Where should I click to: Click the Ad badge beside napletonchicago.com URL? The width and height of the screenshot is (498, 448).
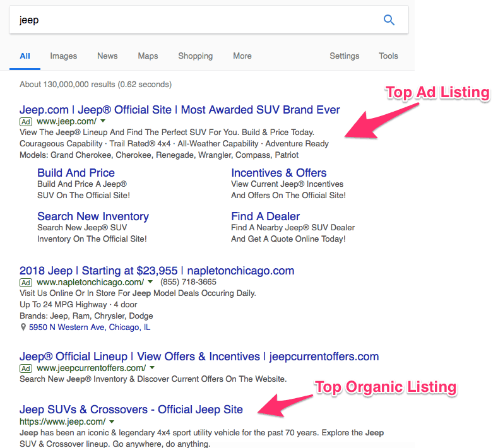pos(26,282)
